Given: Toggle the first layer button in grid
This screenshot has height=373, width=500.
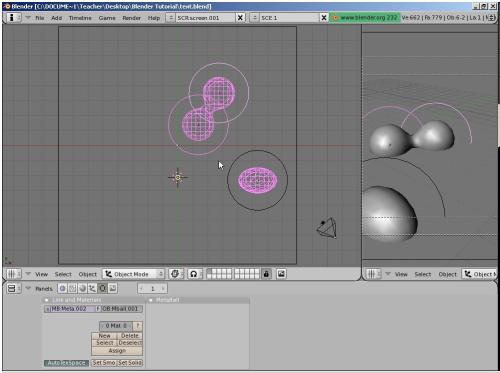Looking at the screenshot, I should 210,272.
